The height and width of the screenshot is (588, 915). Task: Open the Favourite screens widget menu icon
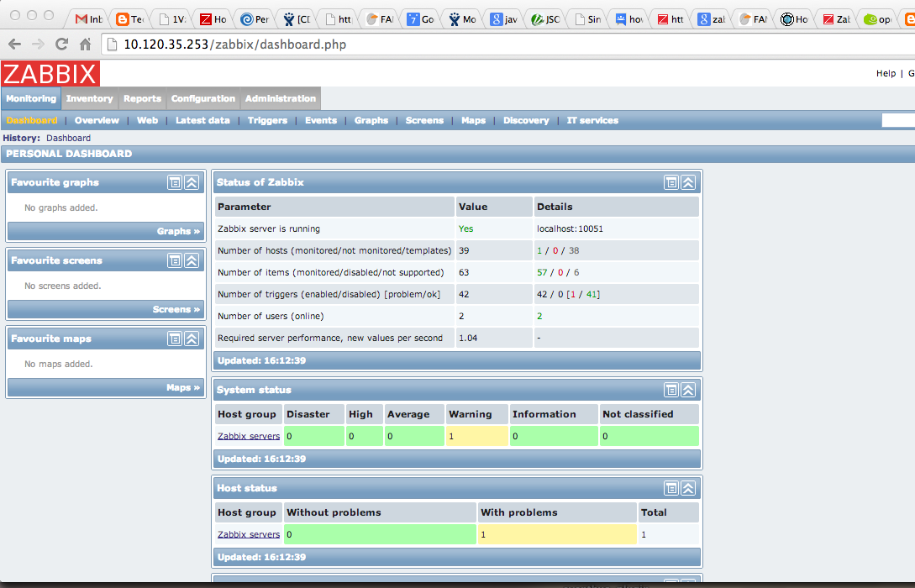175,260
